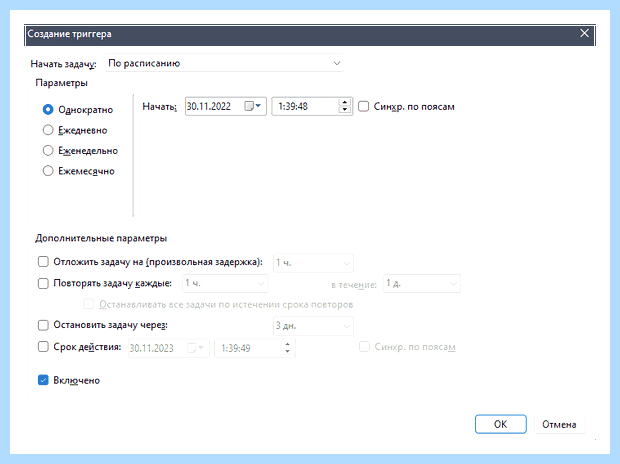
Task: Increase expiration time with up spinner
Action: pos(287,345)
